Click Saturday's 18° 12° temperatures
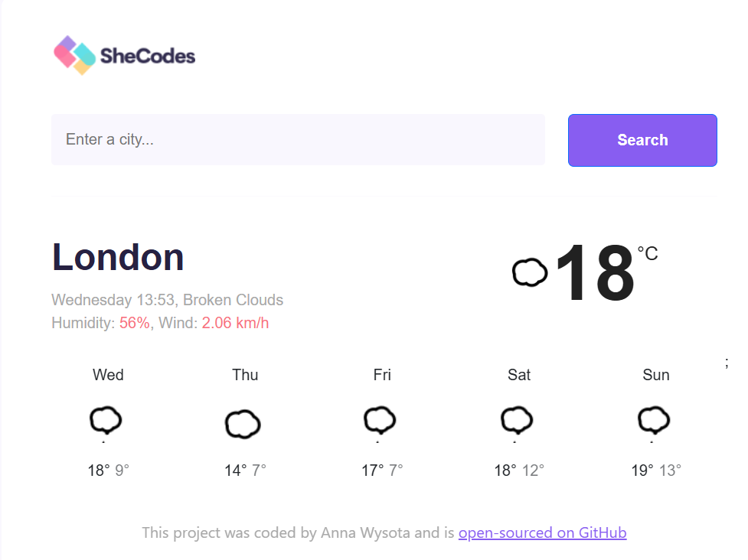Viewport: 748px width, 560px height. pos(519,470)
